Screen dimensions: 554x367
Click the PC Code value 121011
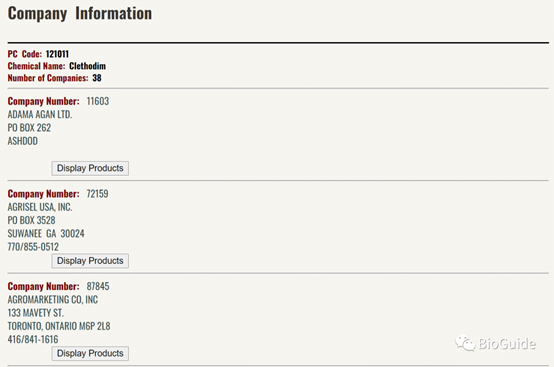(57, 54)
